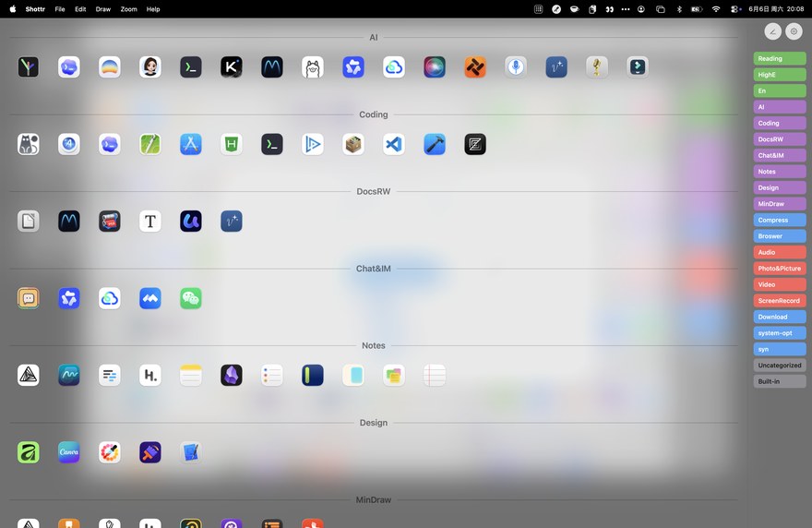Image resolution: width=812 pixels, height=528 pixels.
Task: Open the black K app in AI group
Action: (231, 66)
